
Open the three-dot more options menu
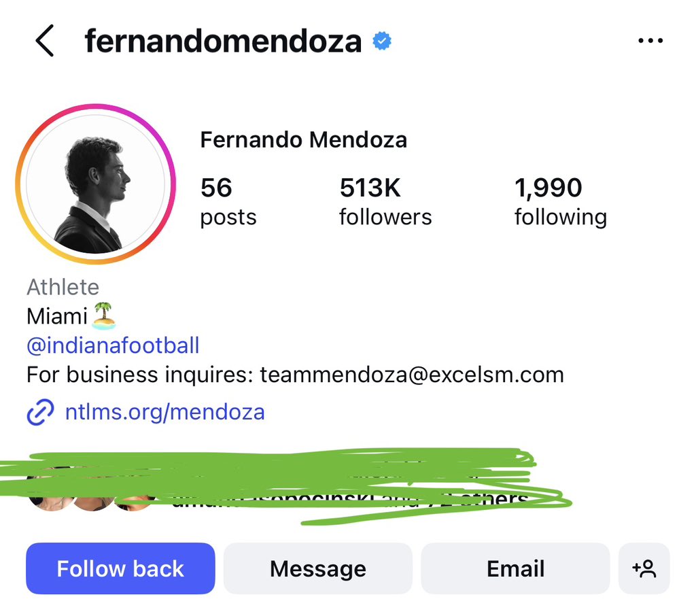coord(650,41)
